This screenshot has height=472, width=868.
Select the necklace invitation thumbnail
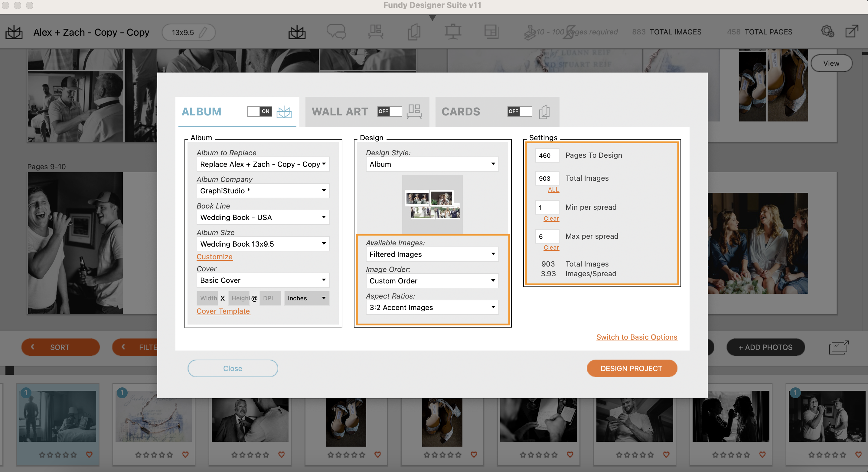pyautogui.click(x=154, y=416)
